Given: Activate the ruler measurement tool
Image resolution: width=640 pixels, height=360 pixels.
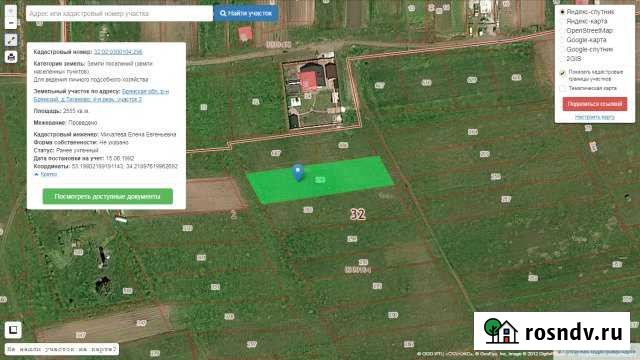Looking at the screenshot, I should [11, 40].
